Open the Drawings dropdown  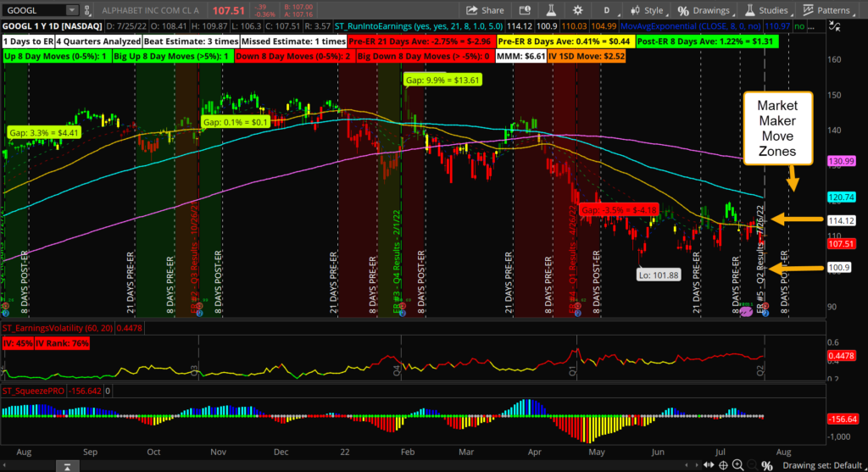click(x=704, y=10)
